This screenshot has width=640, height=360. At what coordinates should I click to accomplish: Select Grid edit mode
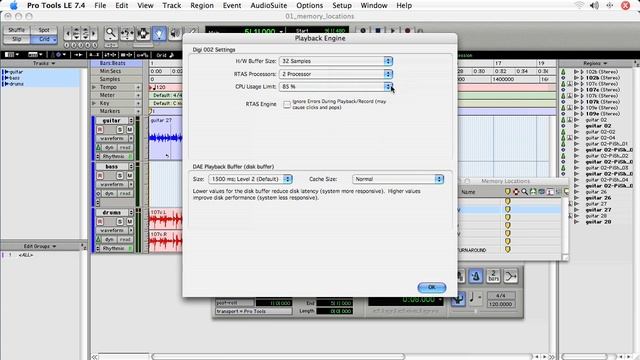click(x=44, y=39)
